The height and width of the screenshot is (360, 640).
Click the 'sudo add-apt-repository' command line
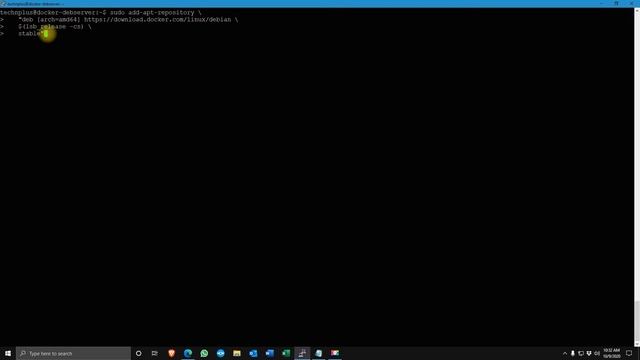pos(156,13)
